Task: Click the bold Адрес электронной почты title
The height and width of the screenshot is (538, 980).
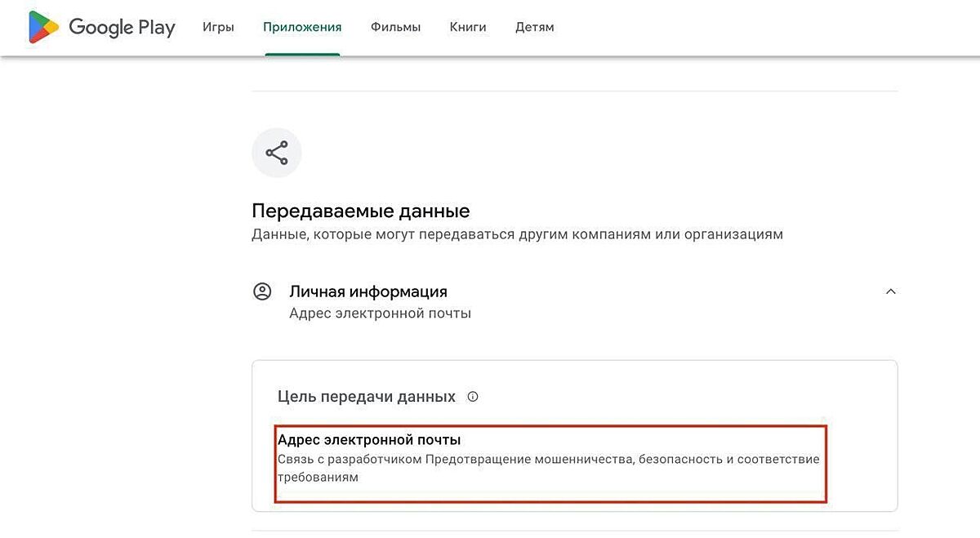Action: tap(369, 440)
